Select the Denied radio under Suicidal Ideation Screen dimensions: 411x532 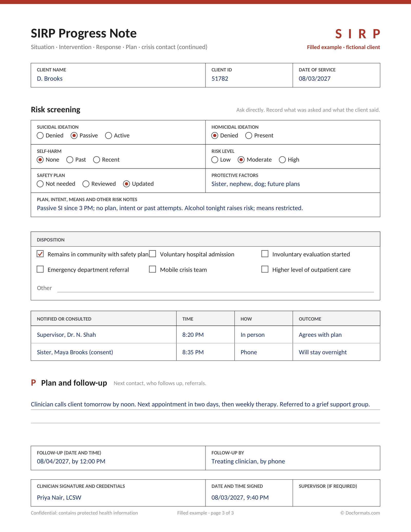pos(40,135)
